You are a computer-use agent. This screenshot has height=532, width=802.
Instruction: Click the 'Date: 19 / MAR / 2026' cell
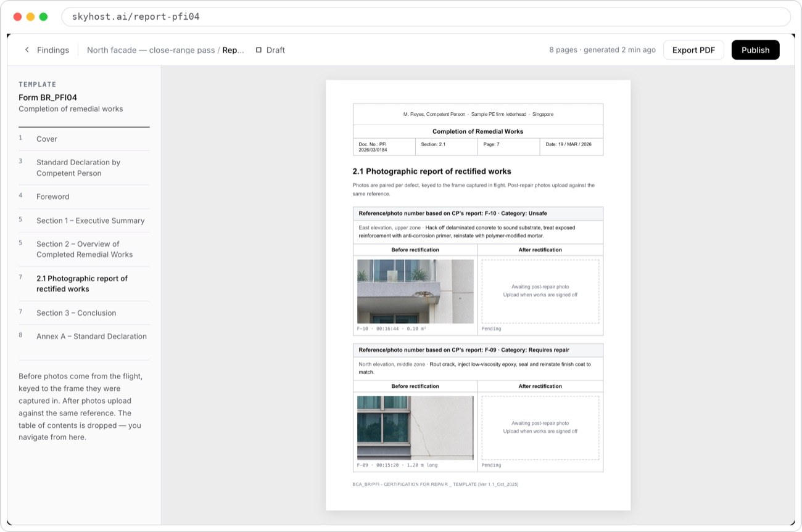pos(571,147)
